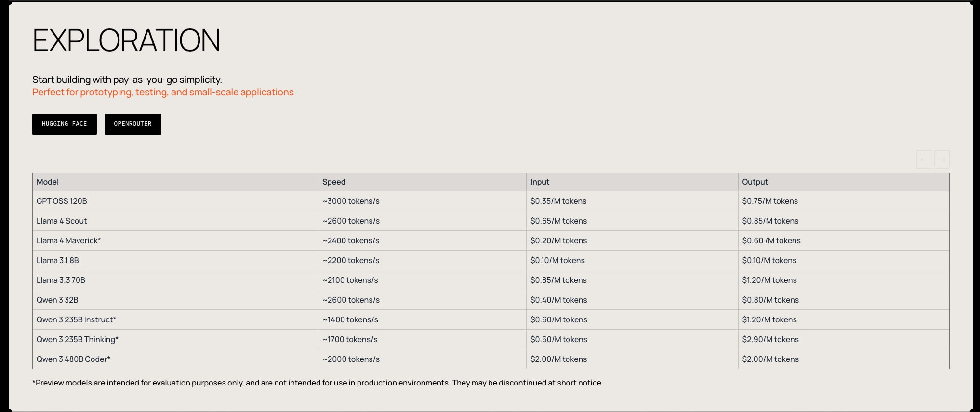The width and height of the screenshot is (980, 412).
Task: Click Qwen 3 235B Thinking input price $0.60/M
Action: click(x=559, y=340)
